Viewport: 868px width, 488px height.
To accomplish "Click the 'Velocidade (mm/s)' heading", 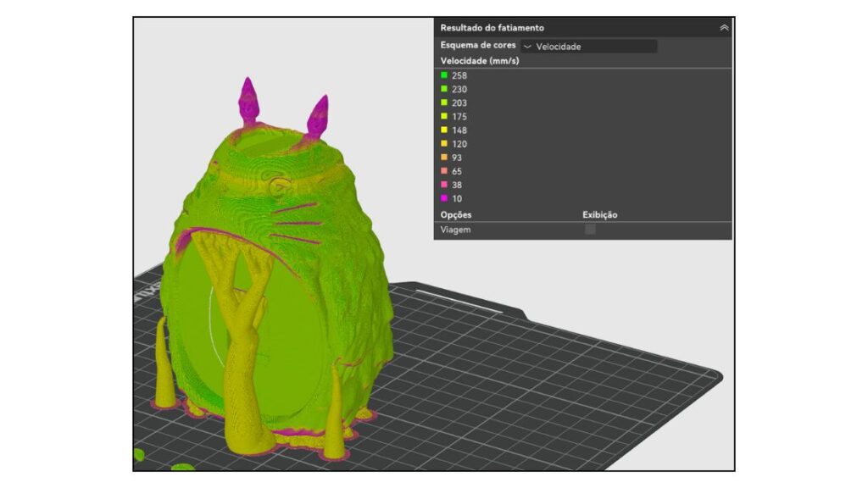I will tap(480, 61).
